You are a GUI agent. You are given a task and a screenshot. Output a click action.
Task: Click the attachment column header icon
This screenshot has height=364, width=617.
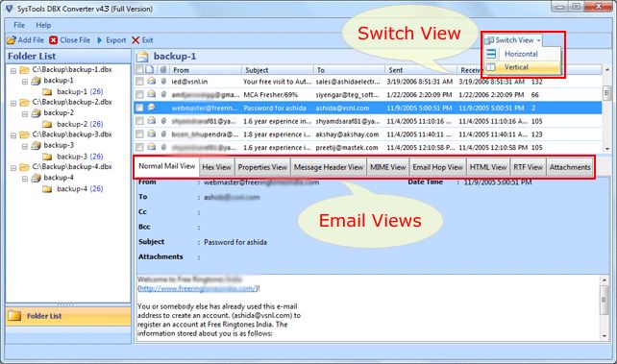[x=163, y=70]
